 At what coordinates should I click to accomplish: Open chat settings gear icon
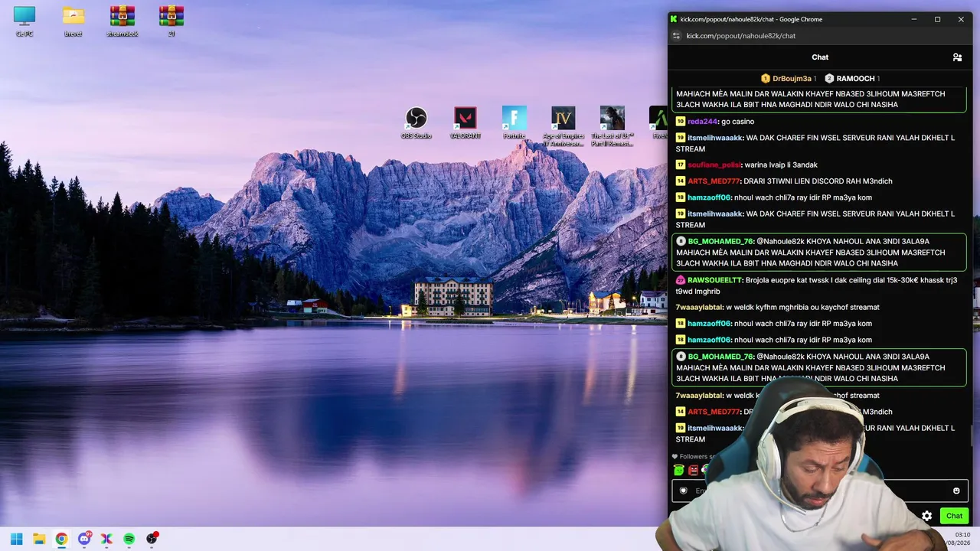926,516
